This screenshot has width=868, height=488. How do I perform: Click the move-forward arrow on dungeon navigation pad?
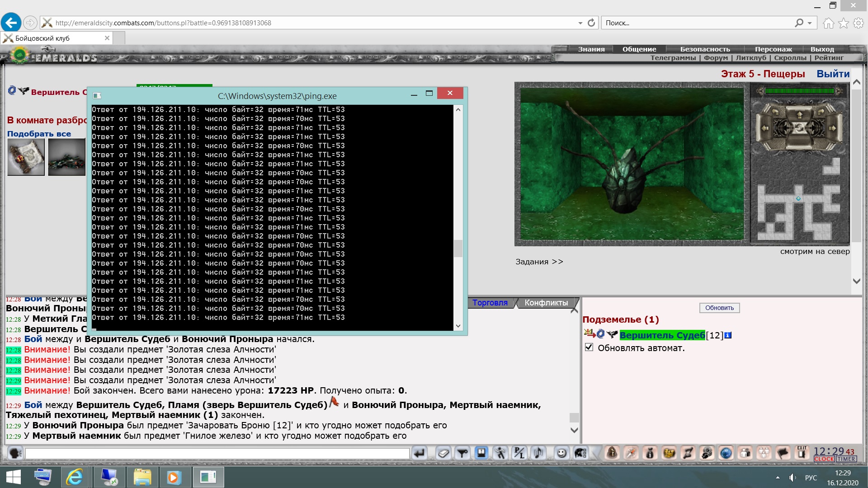click(799, 114)
